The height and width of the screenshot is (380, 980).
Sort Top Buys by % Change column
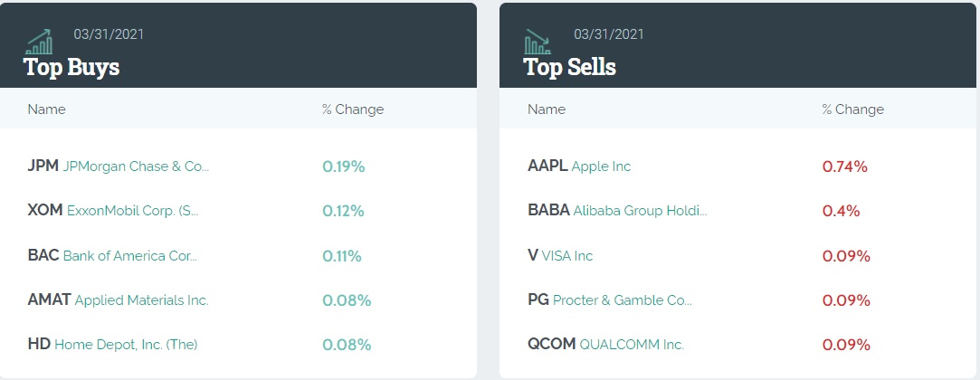coord(352,109)
